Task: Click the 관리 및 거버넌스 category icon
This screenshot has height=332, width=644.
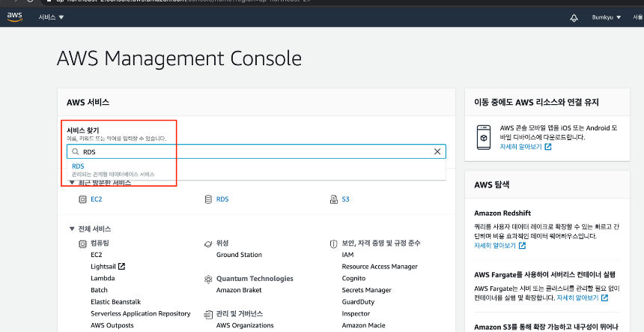Action: point(208,314)
